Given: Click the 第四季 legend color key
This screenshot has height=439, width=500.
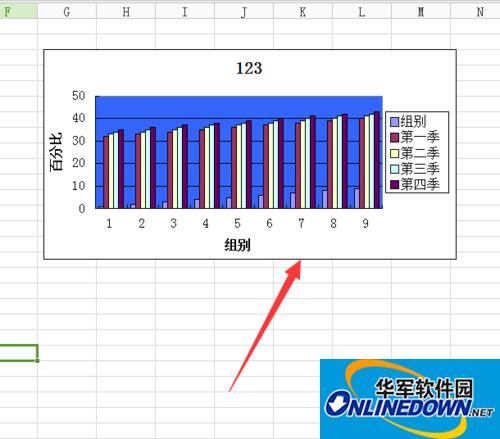Looking at the screenshot, I should pos(395,185).
